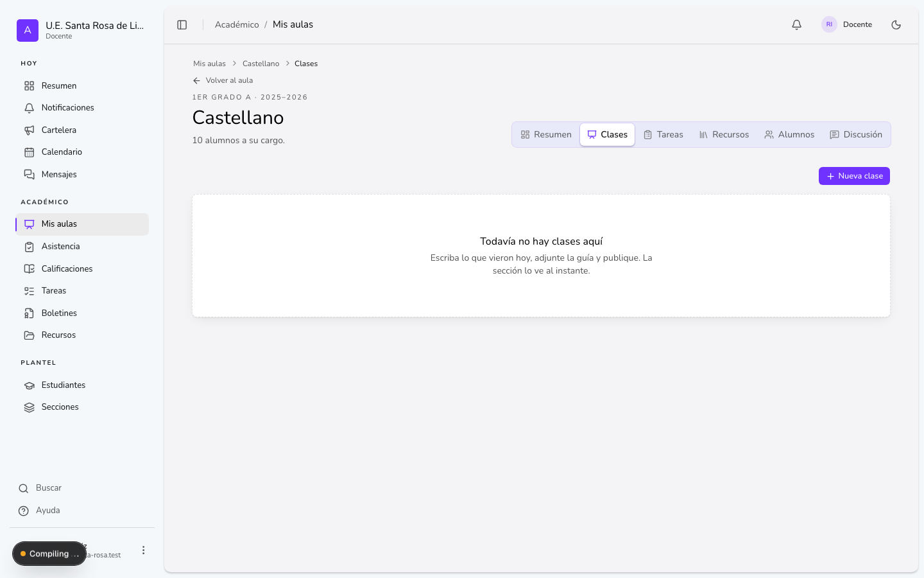Image resolution: width=924 pixels, height=578 pixels.
Task: Click the Nueva clase button
Action: tap(854, 176)
